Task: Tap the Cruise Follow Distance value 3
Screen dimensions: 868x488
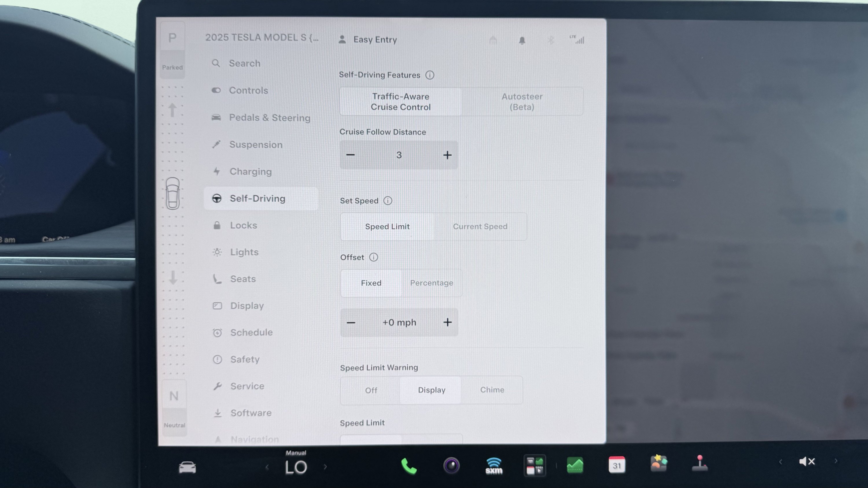Action: pyautogui.click(x=399, y=155)
